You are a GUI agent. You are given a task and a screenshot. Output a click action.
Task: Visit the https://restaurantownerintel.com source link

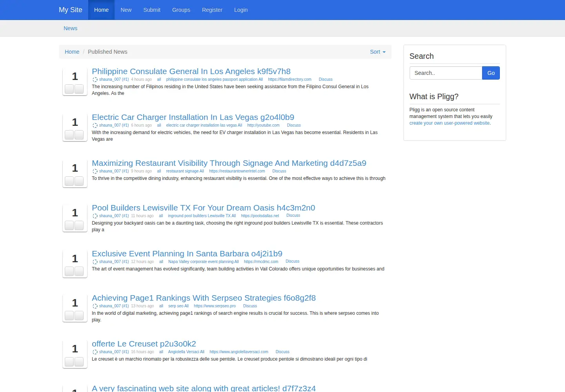point(237,171)
